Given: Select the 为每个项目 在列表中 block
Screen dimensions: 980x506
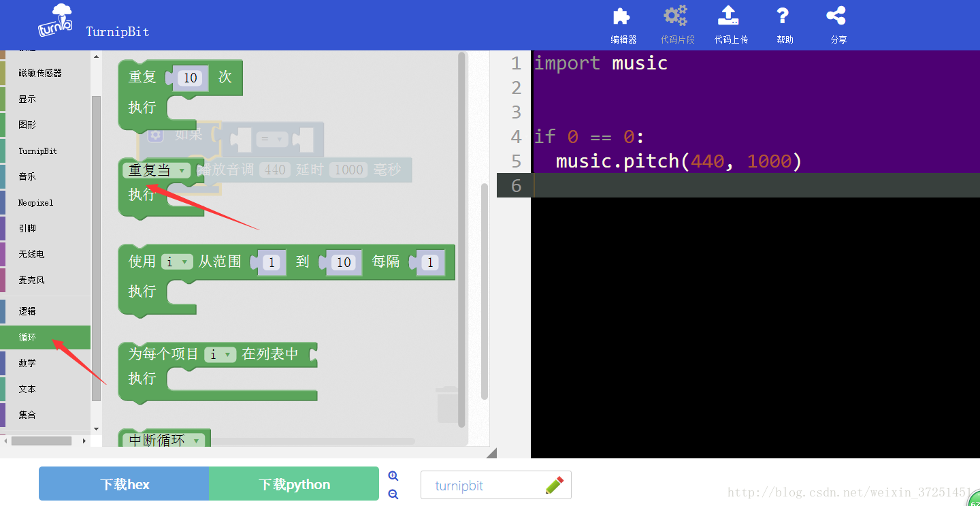Looking at the screenshot, I should click(x=218, y=373).
